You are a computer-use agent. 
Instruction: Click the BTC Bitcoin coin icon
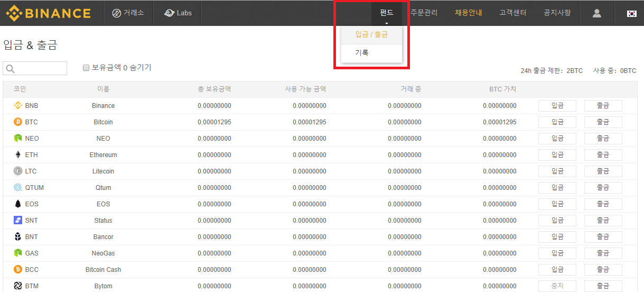(18, 122)
